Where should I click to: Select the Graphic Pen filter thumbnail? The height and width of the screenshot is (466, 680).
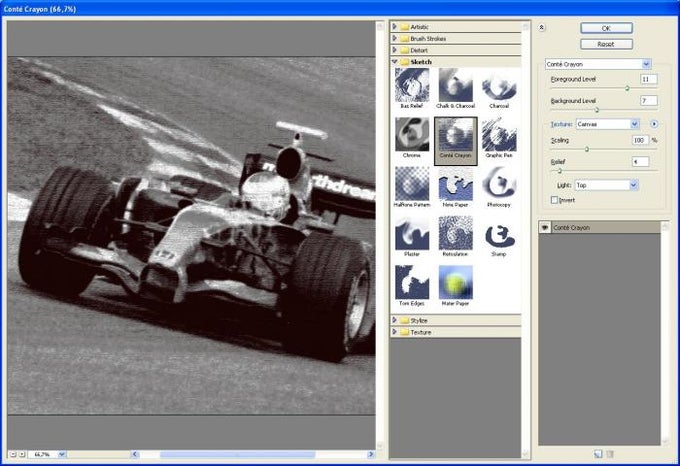498,136
